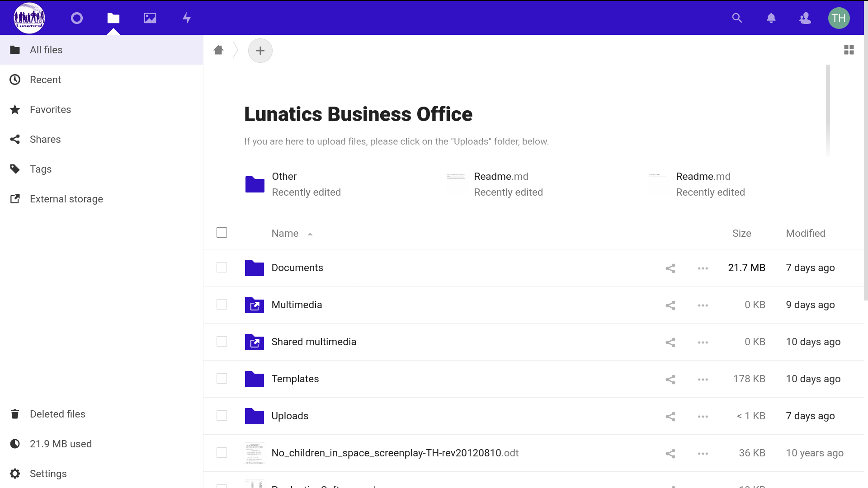The image size is (868, 488).
Task: Open the notifications bell
Action: pos(771,18)
